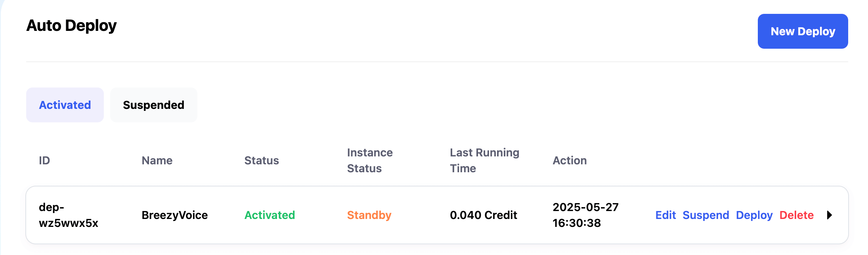Expand the deployment row arrow

(x=829, y=215)
